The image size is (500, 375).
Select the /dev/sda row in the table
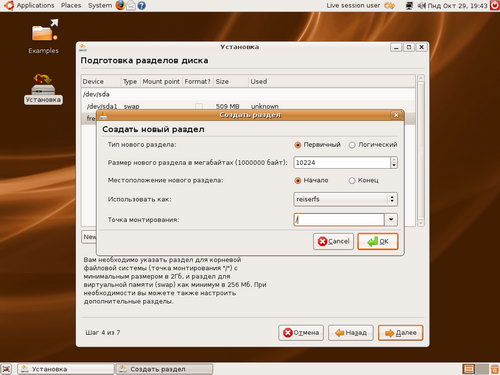pyautogui.click(x=248, y=94)
